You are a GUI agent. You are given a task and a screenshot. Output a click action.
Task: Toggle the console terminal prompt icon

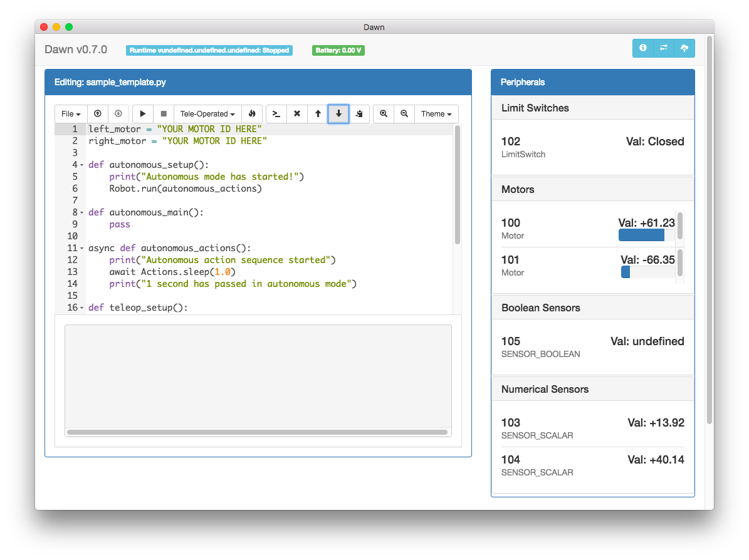click(x=276, y=114)
